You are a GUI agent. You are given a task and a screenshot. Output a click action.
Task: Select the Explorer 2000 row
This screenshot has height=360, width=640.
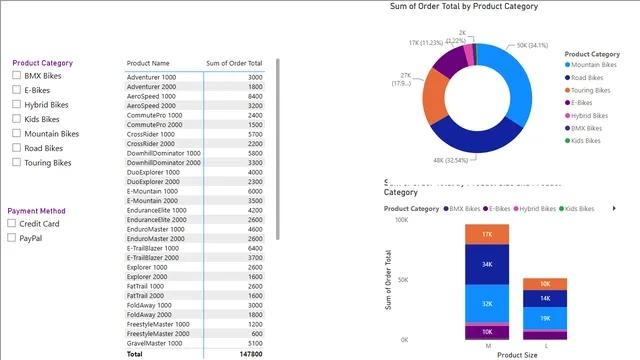coord(194,276)
